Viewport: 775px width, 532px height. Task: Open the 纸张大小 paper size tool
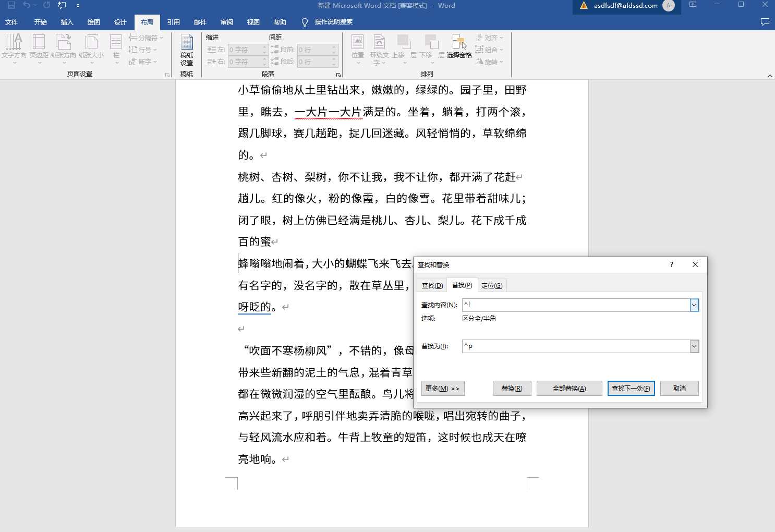91,49
